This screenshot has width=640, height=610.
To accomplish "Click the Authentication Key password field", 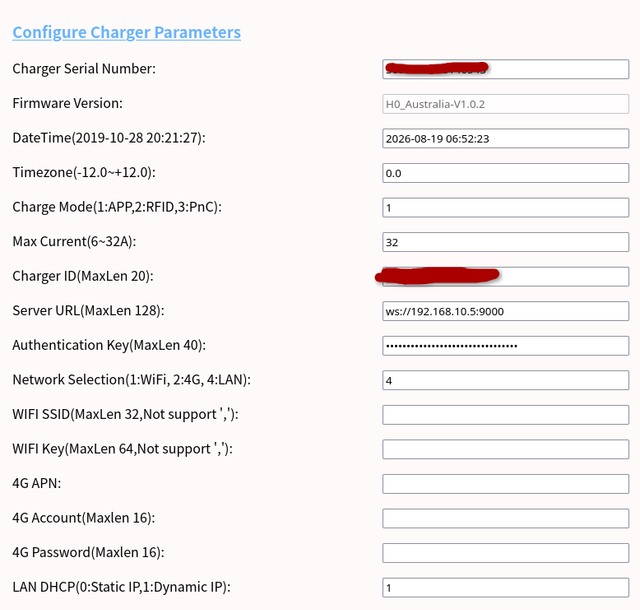I will (506, 346).
